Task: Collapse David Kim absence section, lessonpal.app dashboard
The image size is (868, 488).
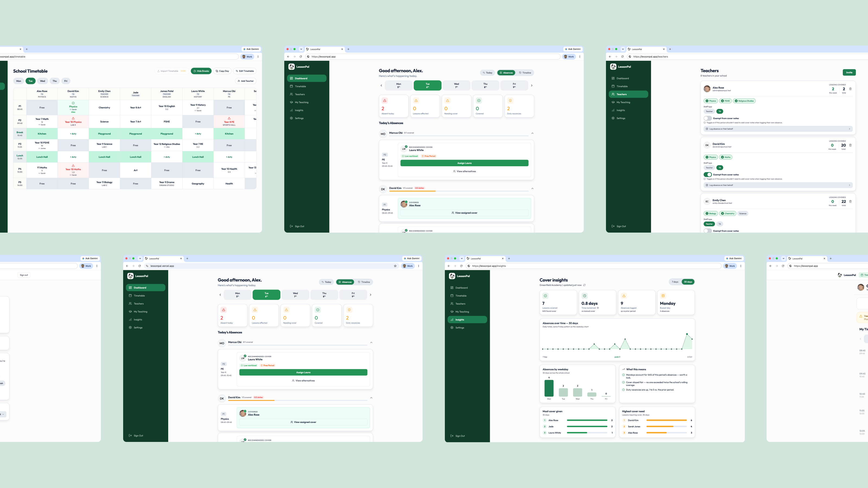Action: (x=532, y=189)
